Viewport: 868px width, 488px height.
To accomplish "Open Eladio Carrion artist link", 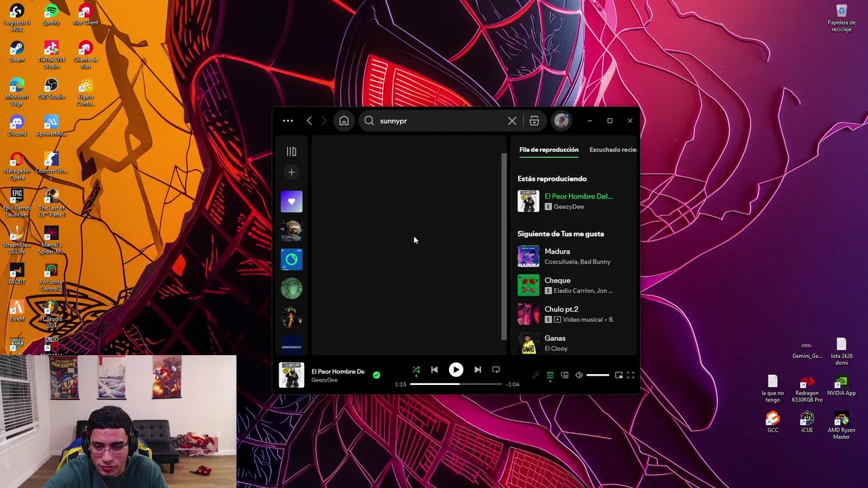I will (x=574, y=291).
